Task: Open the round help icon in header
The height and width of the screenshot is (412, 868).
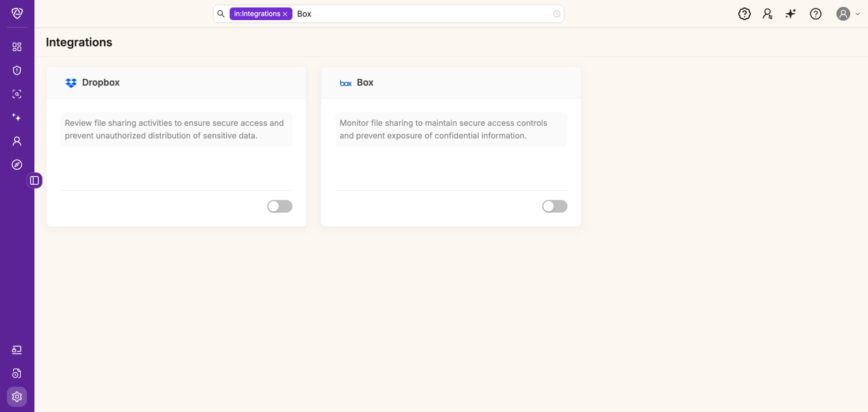Action: point(816,14)
